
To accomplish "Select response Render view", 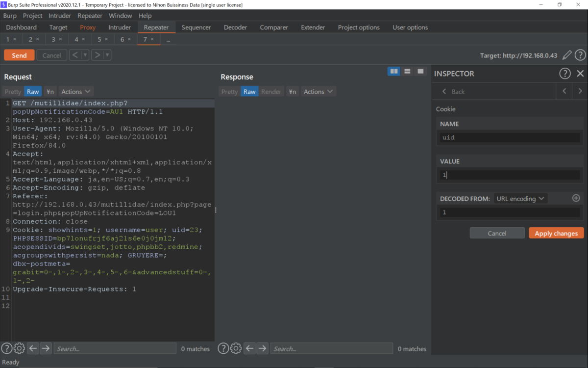I will coord(271,92).
